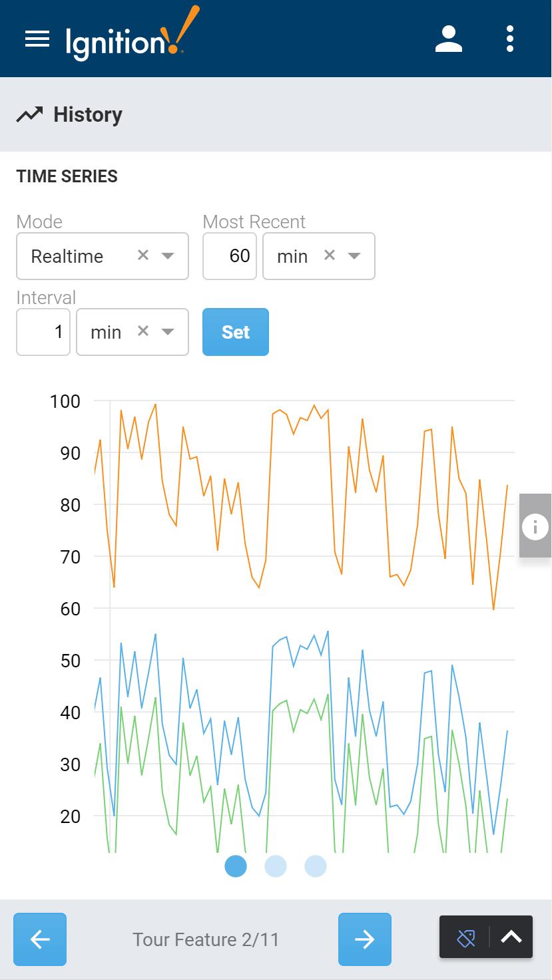552x980 pixels.
Task: Click the History trend icon
Action: [29, 114]
